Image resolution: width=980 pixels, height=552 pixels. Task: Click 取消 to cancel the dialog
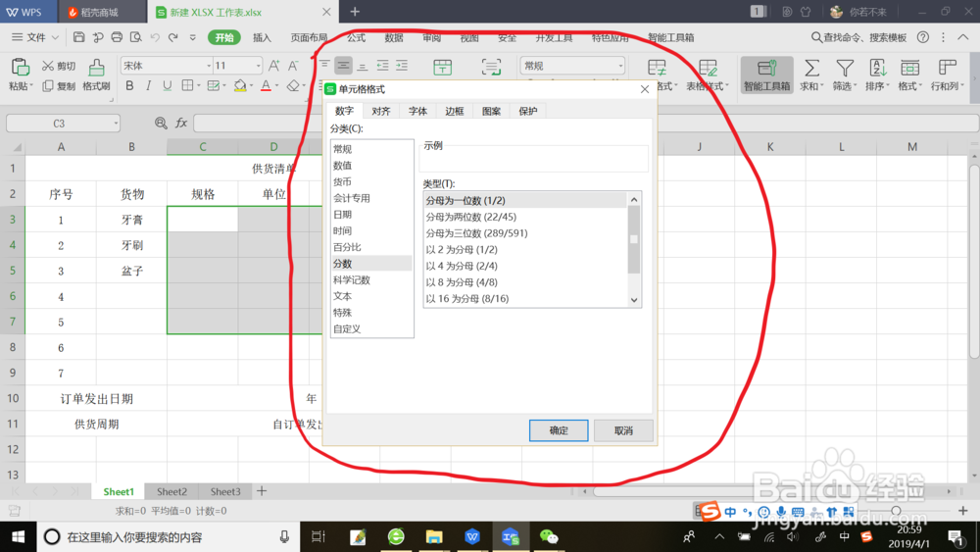pos(623,430)
